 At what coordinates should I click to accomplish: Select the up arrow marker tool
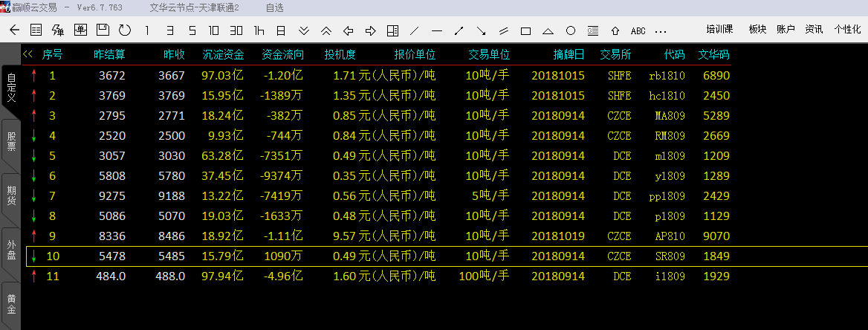coord(615,30)
